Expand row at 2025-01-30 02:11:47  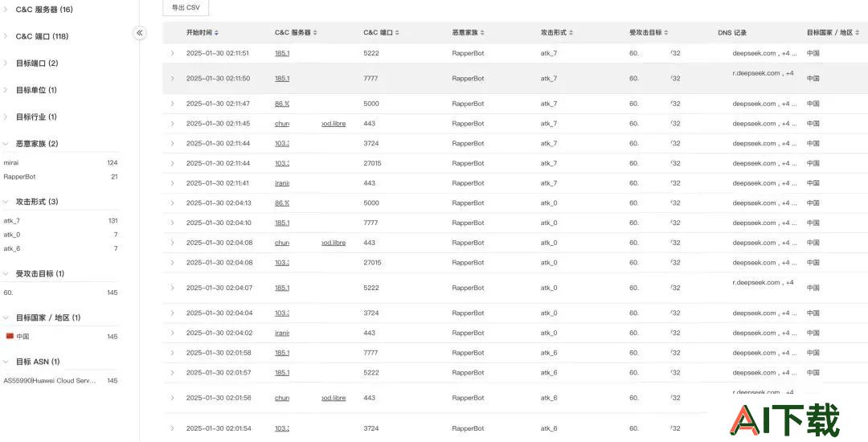[x=172, y=104]
